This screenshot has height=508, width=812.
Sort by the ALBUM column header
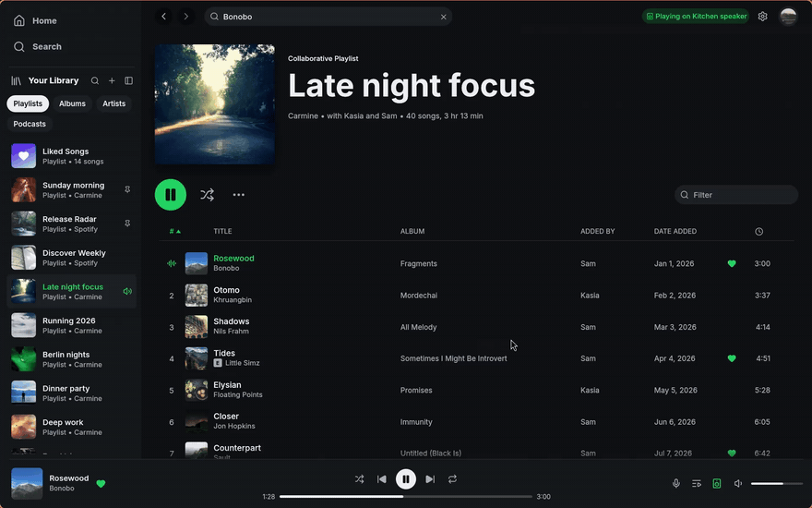(412, 231)
